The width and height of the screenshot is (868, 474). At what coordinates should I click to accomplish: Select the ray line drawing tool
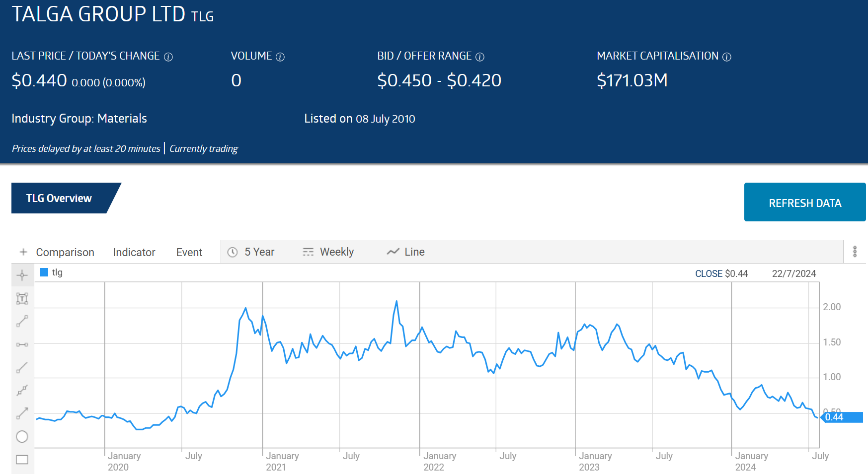22,367
